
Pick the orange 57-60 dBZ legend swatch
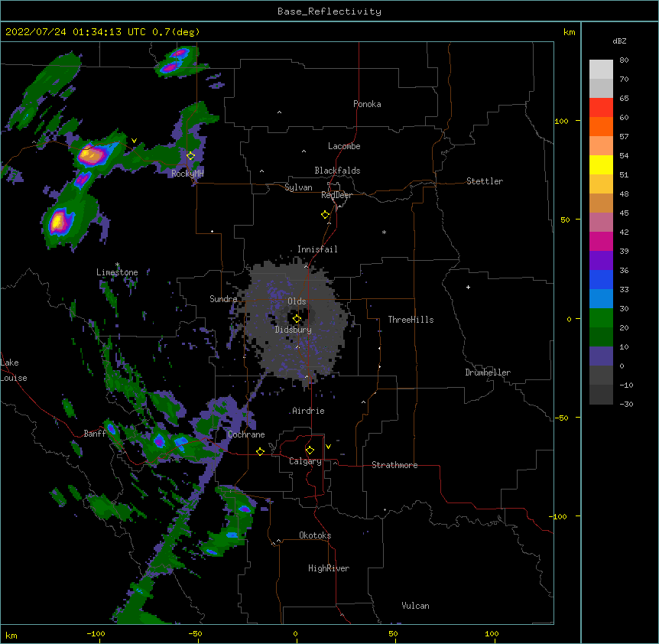[x=601, y=126]
